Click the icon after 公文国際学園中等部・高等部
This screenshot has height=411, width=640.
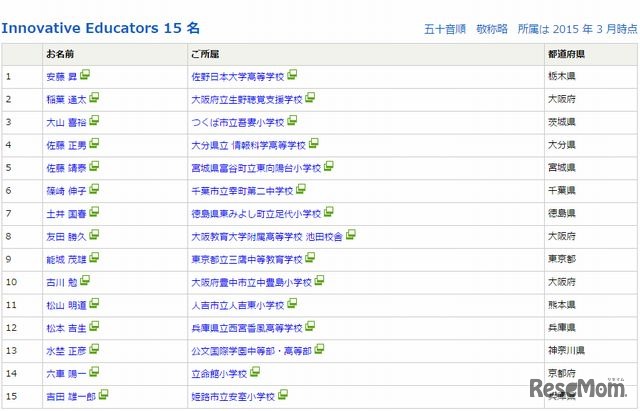coord(320,349)
